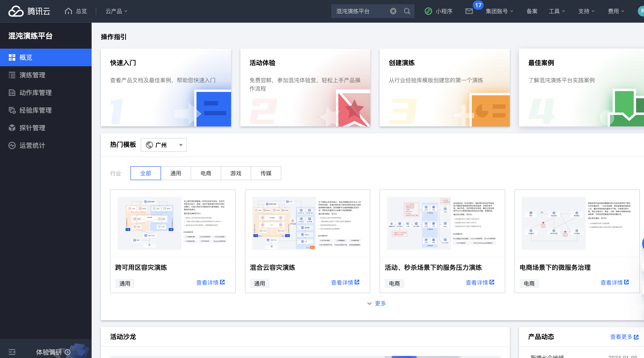Open 演练管理 in sidebar

pos(32,75)
